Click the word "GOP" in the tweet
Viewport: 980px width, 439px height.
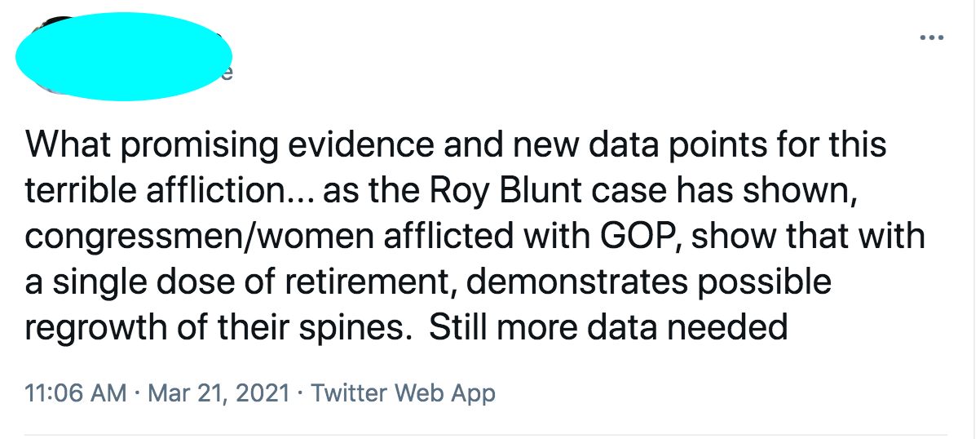coord(643,236)
